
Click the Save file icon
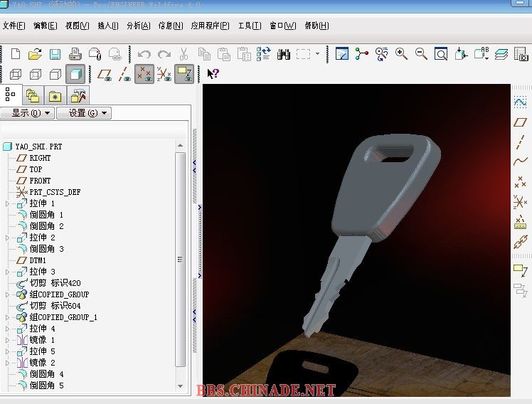pyautogui.click(x=55, y=54)
